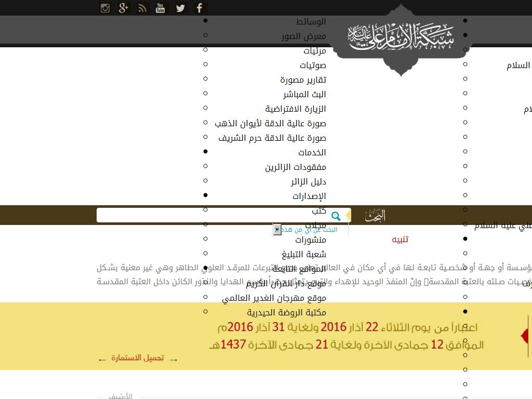Open صورة عالية الدقة حرم الشريف
This screenshot has height=399, width=532.
[x=272, y=138]
